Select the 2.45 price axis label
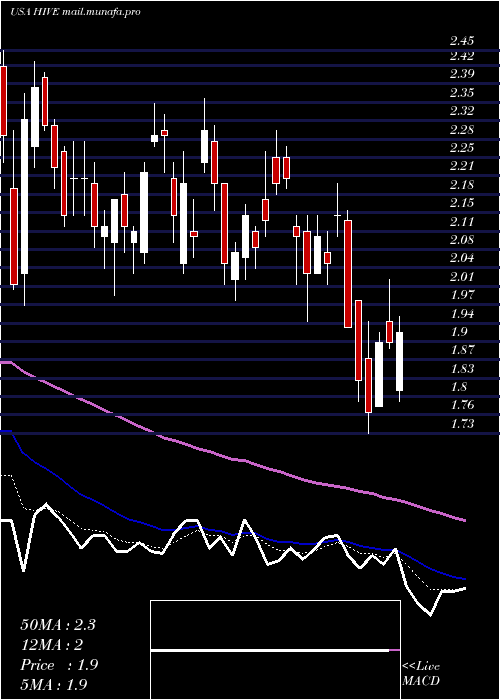Viewport: 500px width, 700px height. coord(462,42)
